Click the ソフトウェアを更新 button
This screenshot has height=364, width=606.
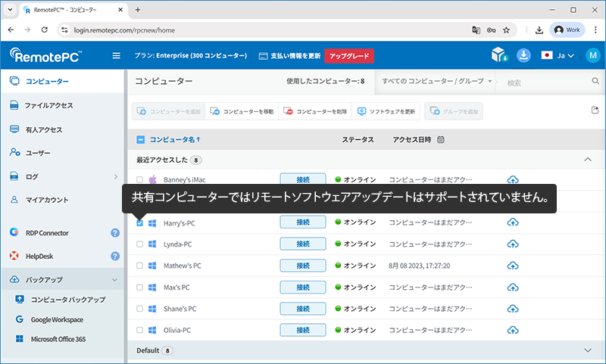tap(386, 111)
